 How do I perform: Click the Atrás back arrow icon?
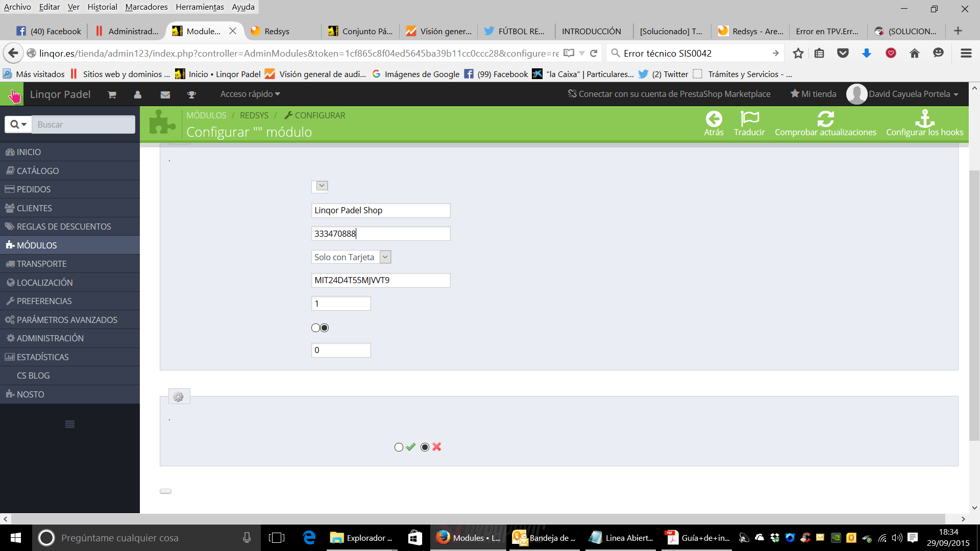714,119
